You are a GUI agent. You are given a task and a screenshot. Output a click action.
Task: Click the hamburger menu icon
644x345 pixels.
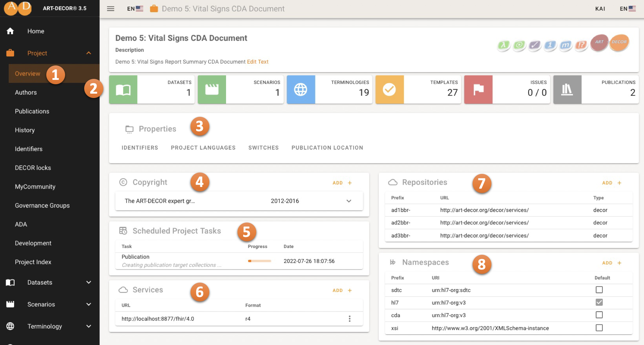(x=110, y=9)
